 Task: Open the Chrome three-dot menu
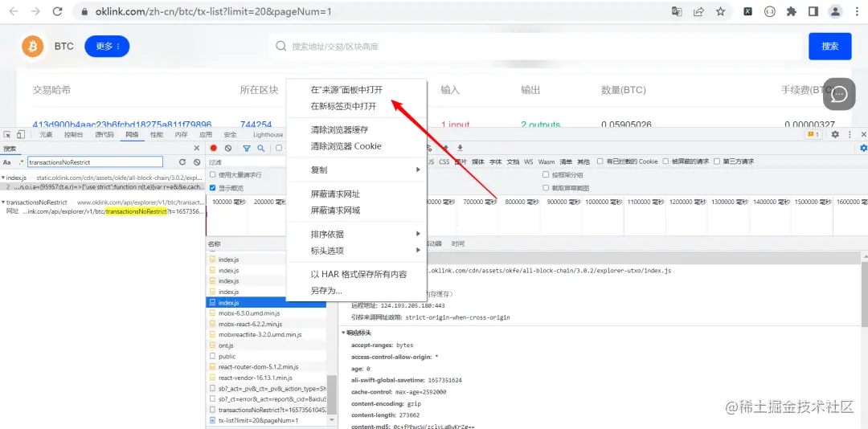pos(857,11)
